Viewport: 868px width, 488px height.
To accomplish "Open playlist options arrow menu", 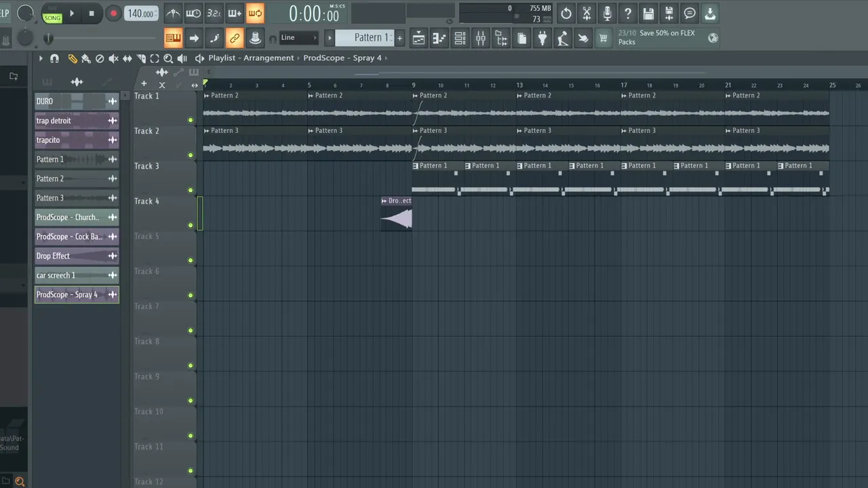I will click(x=41, y=58).
